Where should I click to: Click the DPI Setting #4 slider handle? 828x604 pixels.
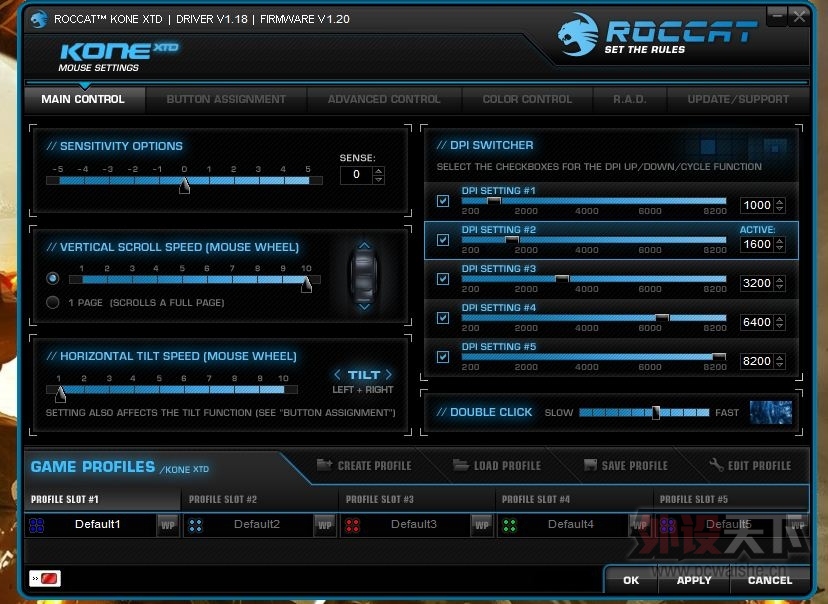[x=662, y=318]
